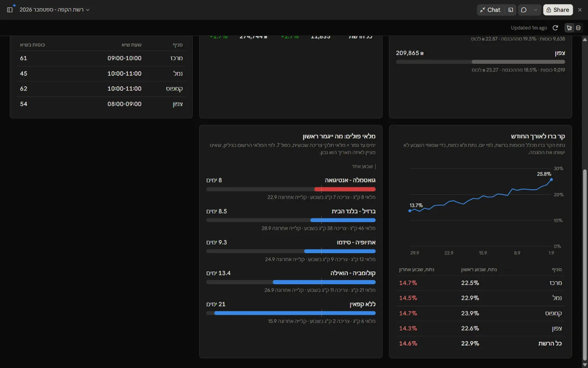Screen dimensions: 588x368
Task: Select the '23.9%' first-week share value
Action: [x=470, y=313]
